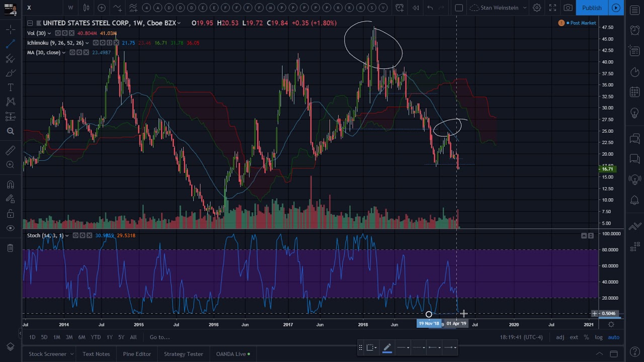Open the notifications bell in right sidebar
The height and width of the screenshot is (362, 644).
635,201
